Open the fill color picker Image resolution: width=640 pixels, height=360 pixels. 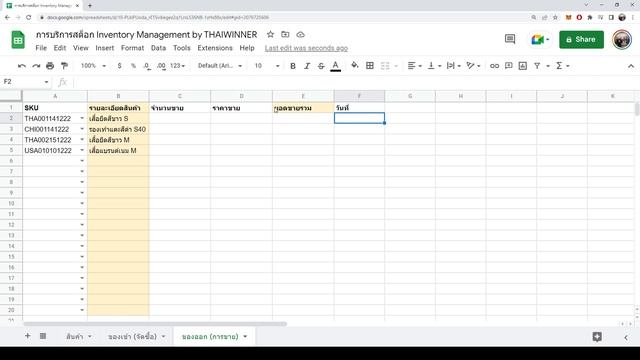(355, 65)
